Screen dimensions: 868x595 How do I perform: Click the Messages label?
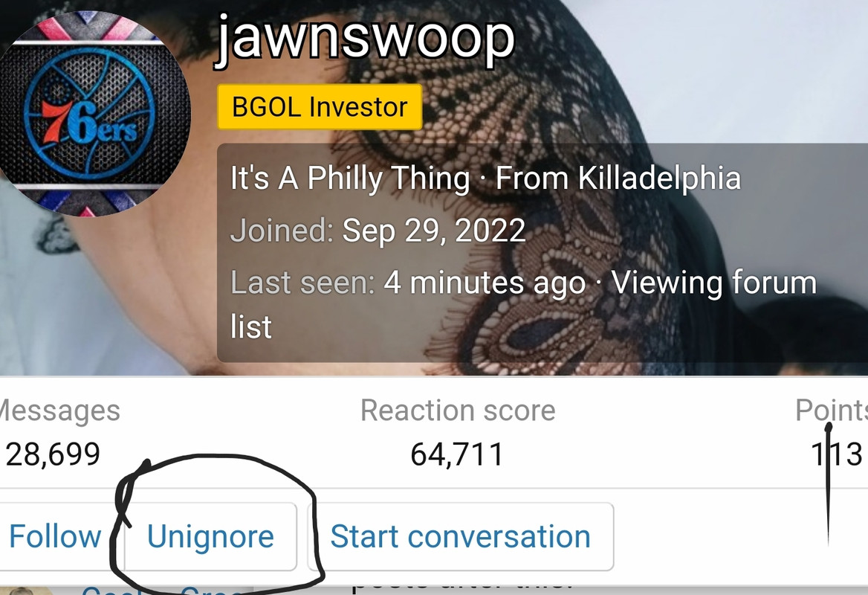pos(59,411)
